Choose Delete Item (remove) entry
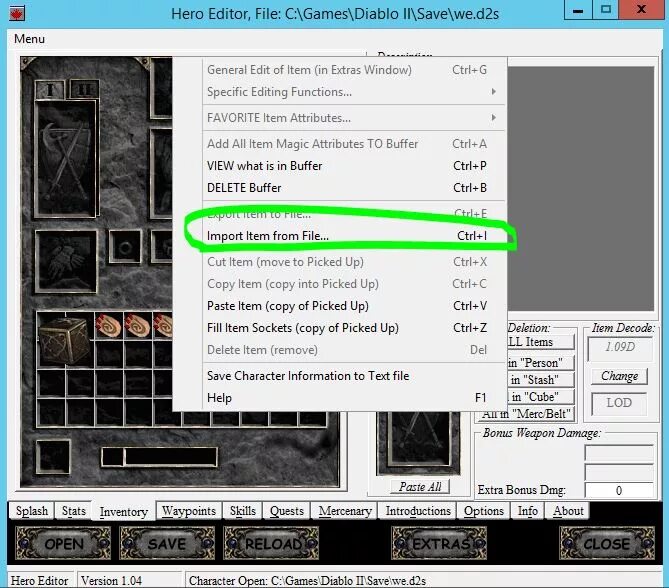Image resolution: width=669 pixels, height=588 pixels. pos(347,350)
